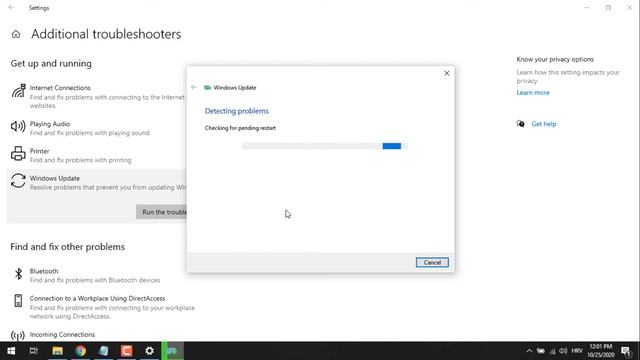Click the Get up and running heading
The image size is (640, 360).
[x=51, y=64]
